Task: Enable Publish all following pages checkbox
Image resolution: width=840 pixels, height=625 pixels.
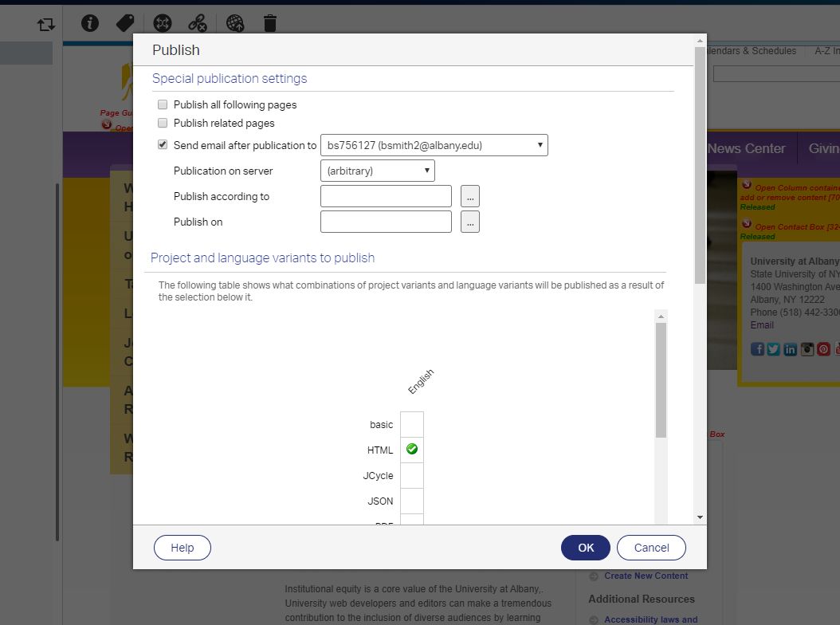Action: (x=163, y=104)
